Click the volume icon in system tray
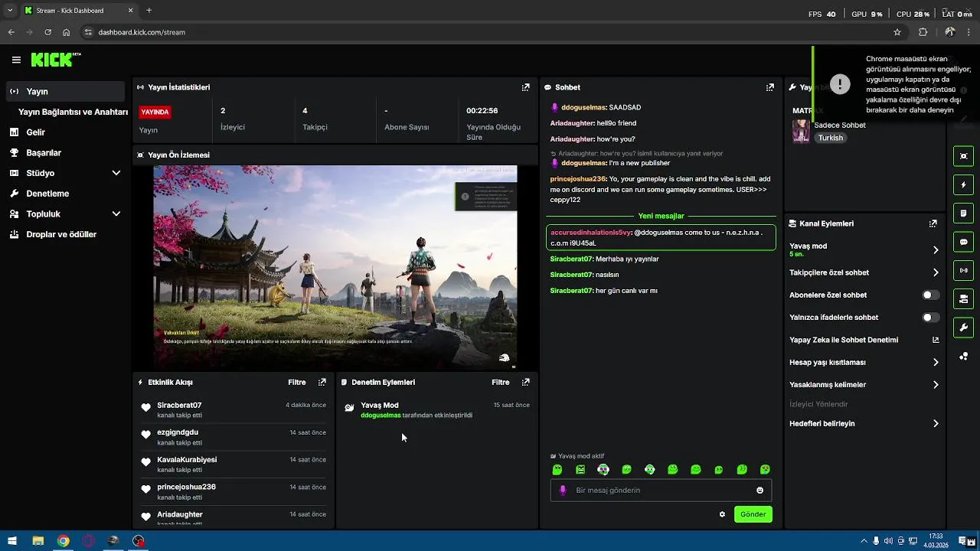Viewport: 980px width, 551px height. pyautogui.click(x=888, y=541)
